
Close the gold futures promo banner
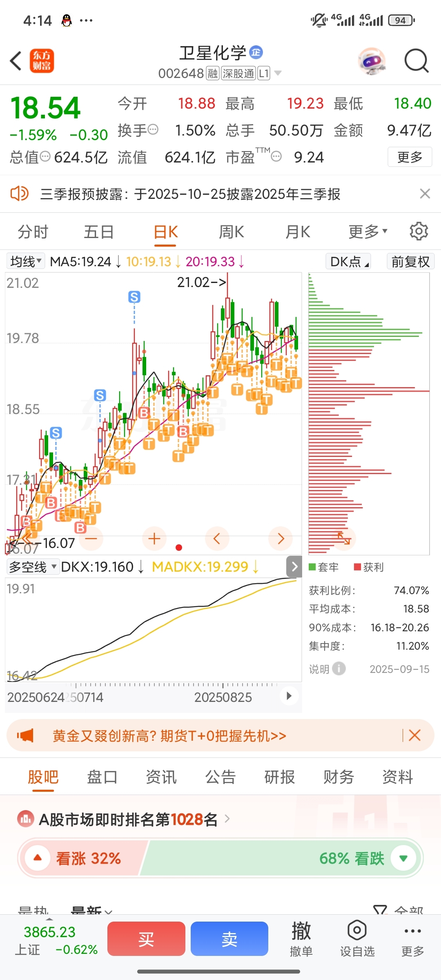pos(414,735)
